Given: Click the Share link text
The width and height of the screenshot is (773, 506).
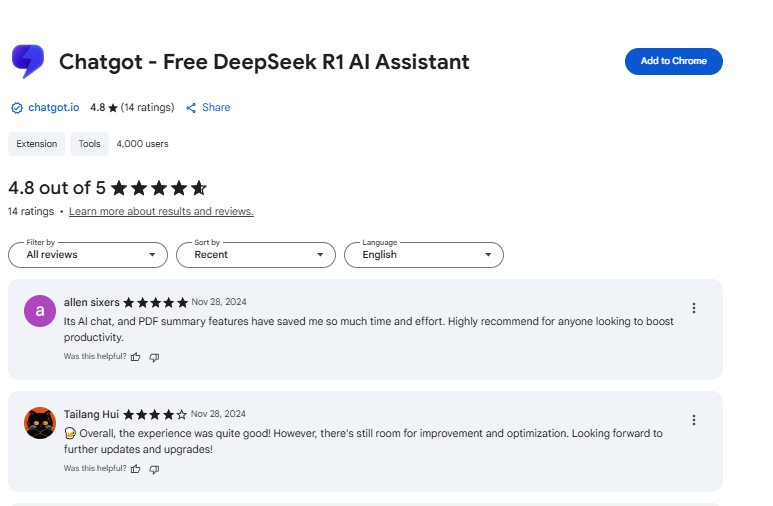Looking at the screenshot, I should [216, 108].
